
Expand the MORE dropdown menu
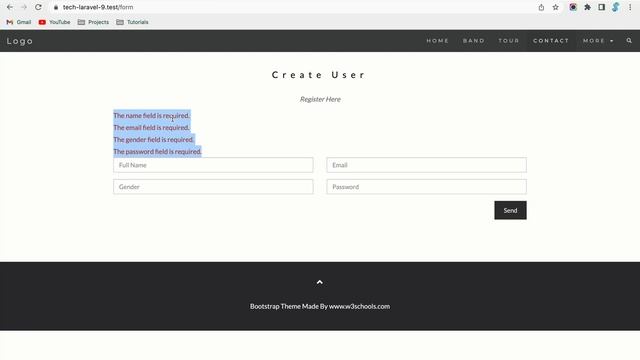point(598,41)
